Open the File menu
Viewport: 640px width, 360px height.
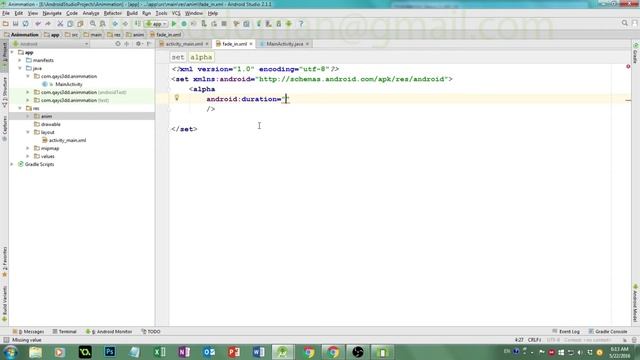coord(6,13)
